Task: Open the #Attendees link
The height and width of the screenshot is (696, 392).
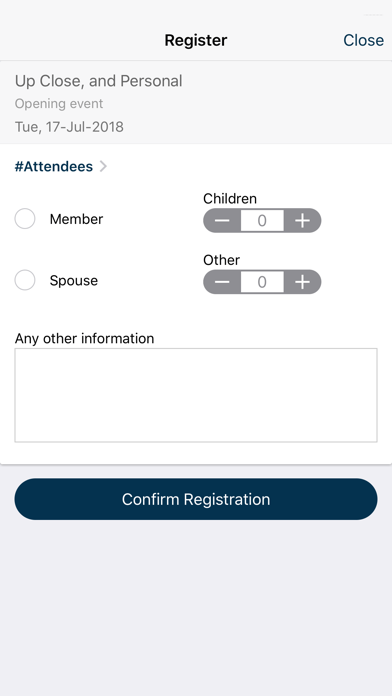Action: (x=54, y=166)
